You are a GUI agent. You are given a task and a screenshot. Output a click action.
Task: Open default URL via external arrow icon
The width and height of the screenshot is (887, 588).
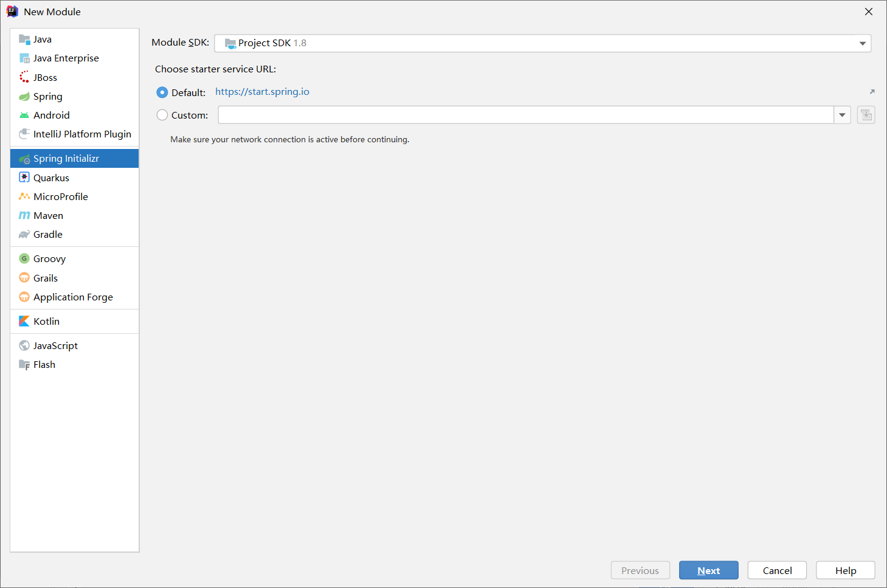coord(872,92)
